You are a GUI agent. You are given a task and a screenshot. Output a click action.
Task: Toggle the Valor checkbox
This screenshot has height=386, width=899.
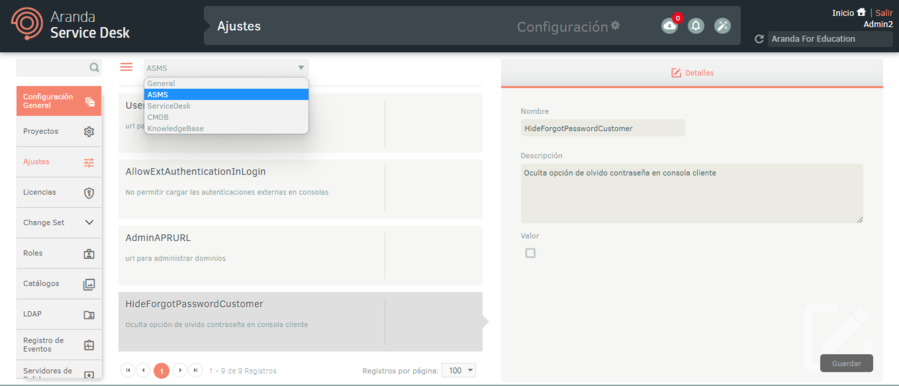[x=530, y=253]
